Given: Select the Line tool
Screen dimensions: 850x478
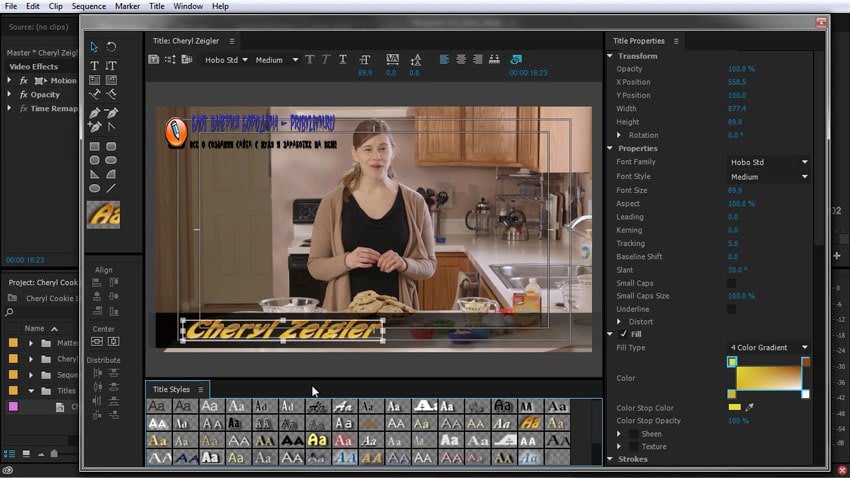Looking at the screenshot, I should coord(111,188).
